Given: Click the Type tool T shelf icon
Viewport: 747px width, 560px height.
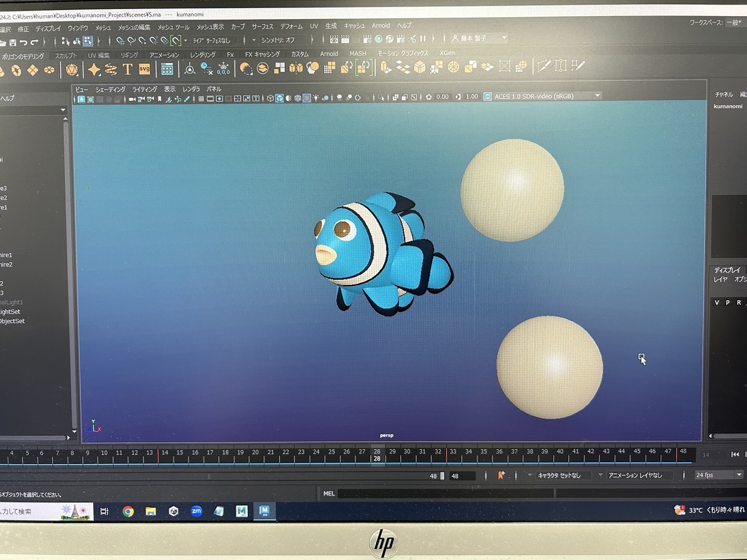Looking at the screenshot, I should pos(127,69).
